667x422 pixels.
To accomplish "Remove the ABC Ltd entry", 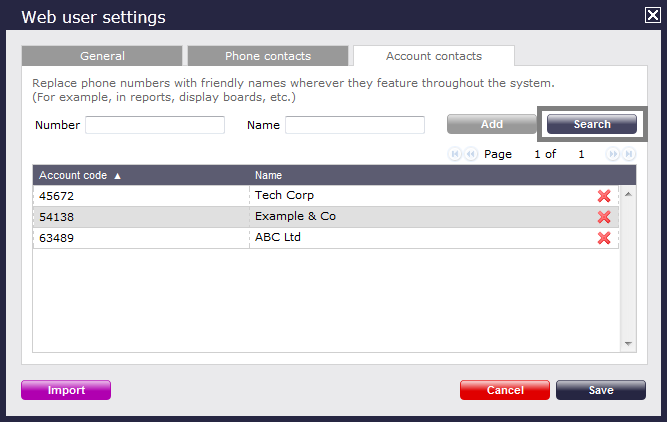I will pos(604,238).
